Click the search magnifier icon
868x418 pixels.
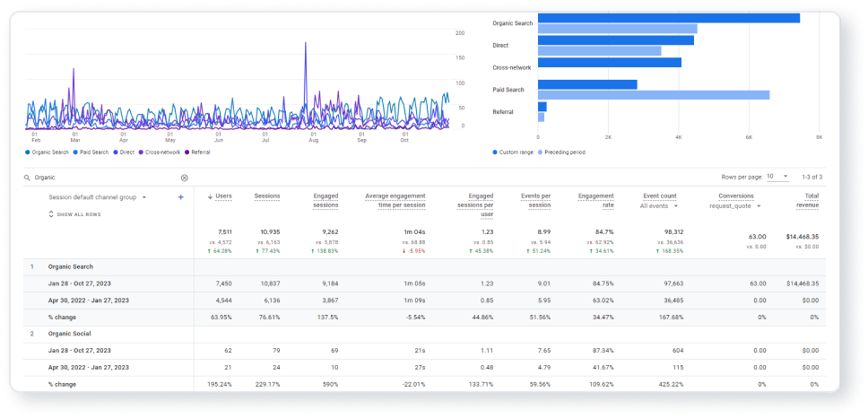(27, 179)
